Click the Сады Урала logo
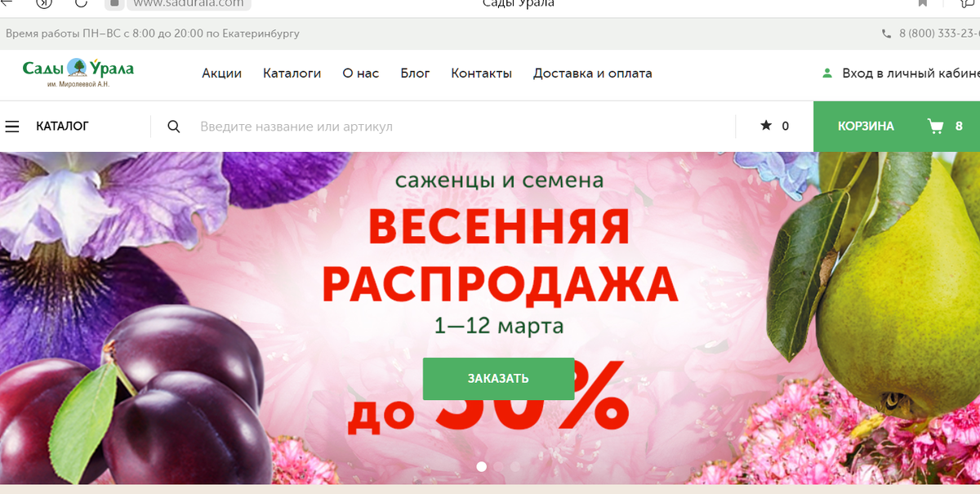The height and width of the screenshot is (494, 980). [x=78, y=73]
